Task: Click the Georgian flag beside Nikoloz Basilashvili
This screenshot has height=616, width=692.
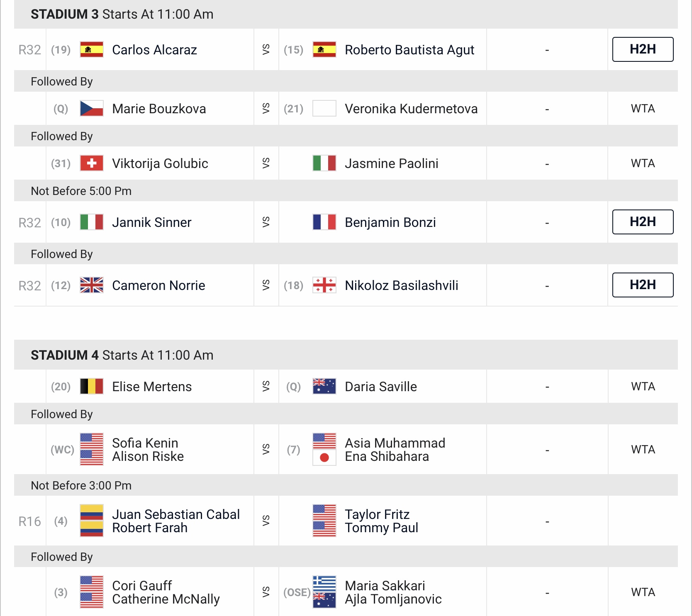Action: [x=324, y=285]
